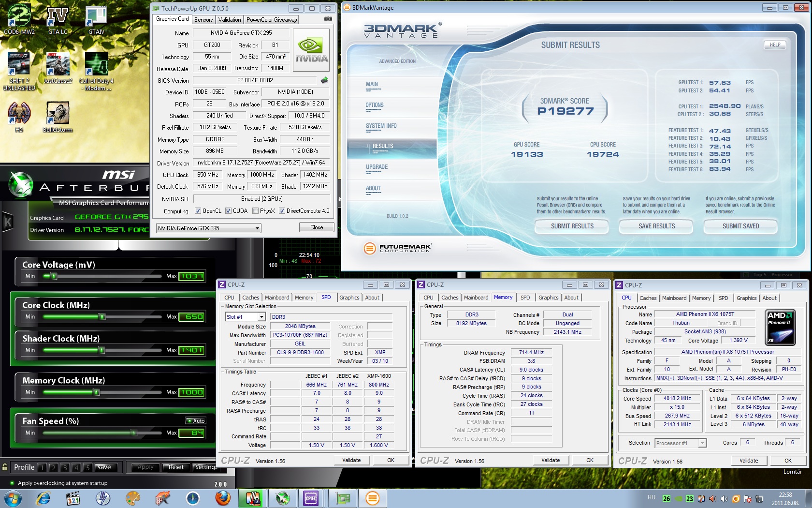This screenshot has height=508, width=812.
Task: Click the Shader Clock slider handle
Action: point(101,350)
